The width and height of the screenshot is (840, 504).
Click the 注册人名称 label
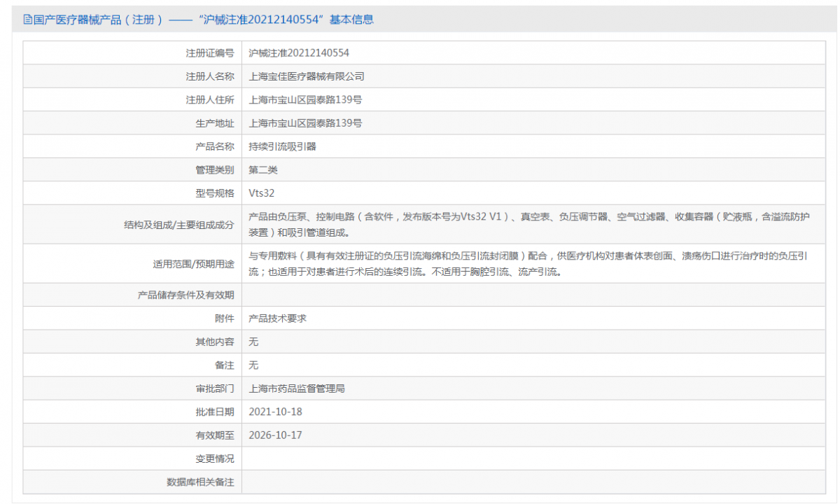coord(210,76)
